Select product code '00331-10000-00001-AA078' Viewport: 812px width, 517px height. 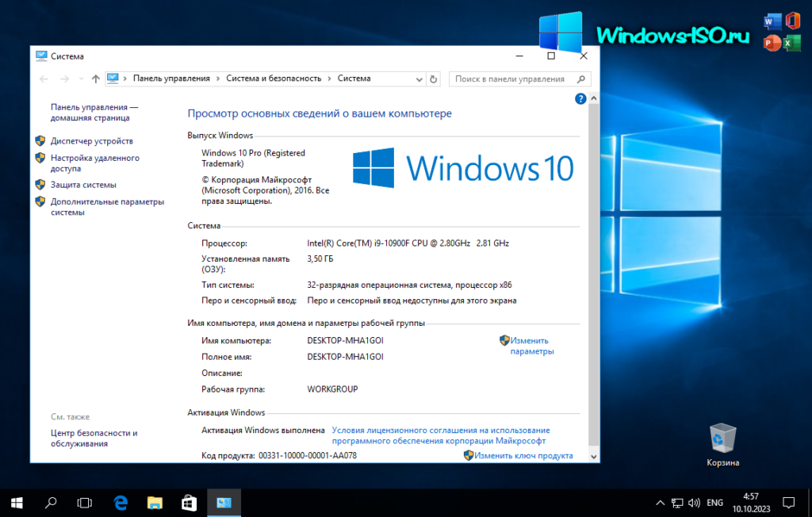(308, 456)
